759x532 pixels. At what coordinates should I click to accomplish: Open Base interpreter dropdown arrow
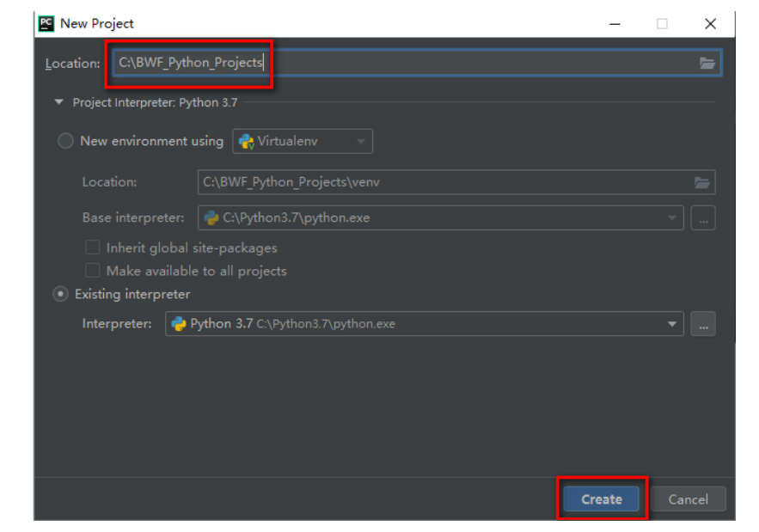[672, 218]
